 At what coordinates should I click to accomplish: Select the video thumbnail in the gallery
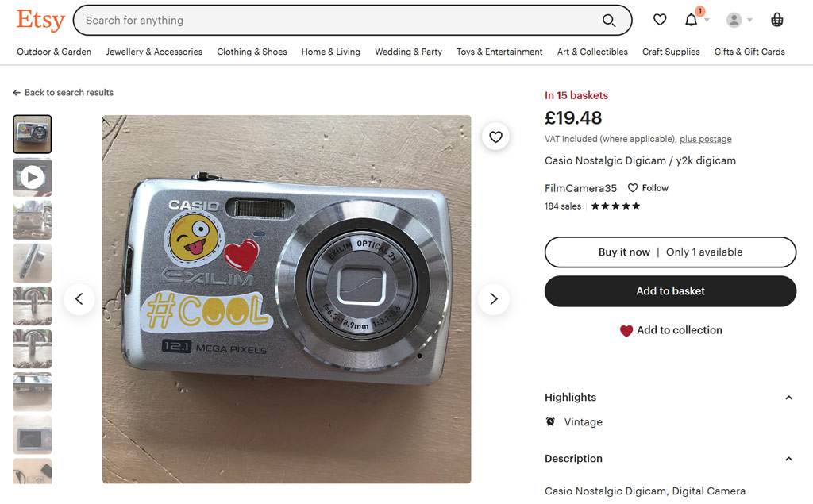click(32, 176)
